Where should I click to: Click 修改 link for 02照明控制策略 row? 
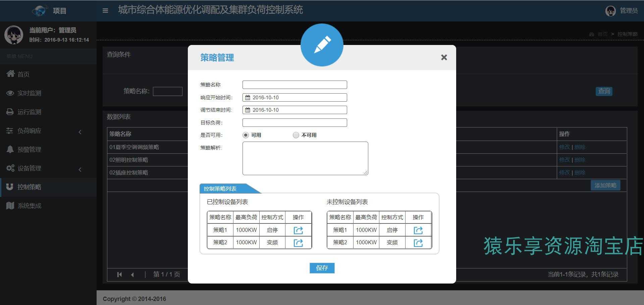[x=565, y=160]
